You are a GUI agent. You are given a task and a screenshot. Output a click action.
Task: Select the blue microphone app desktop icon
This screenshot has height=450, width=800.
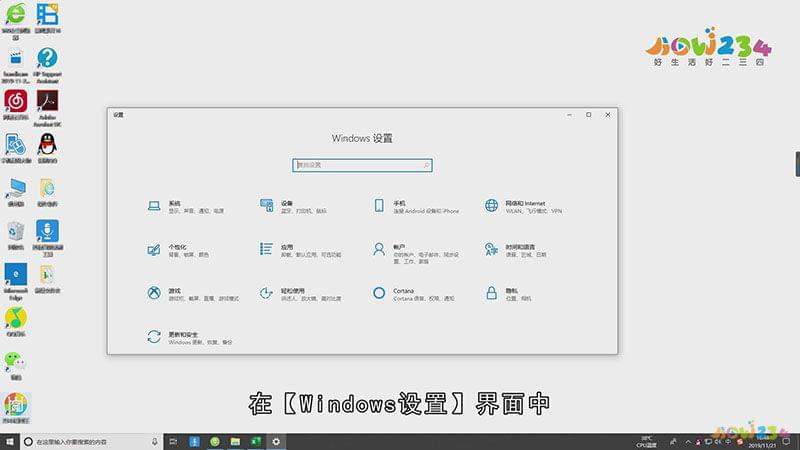tap(47, 238)
